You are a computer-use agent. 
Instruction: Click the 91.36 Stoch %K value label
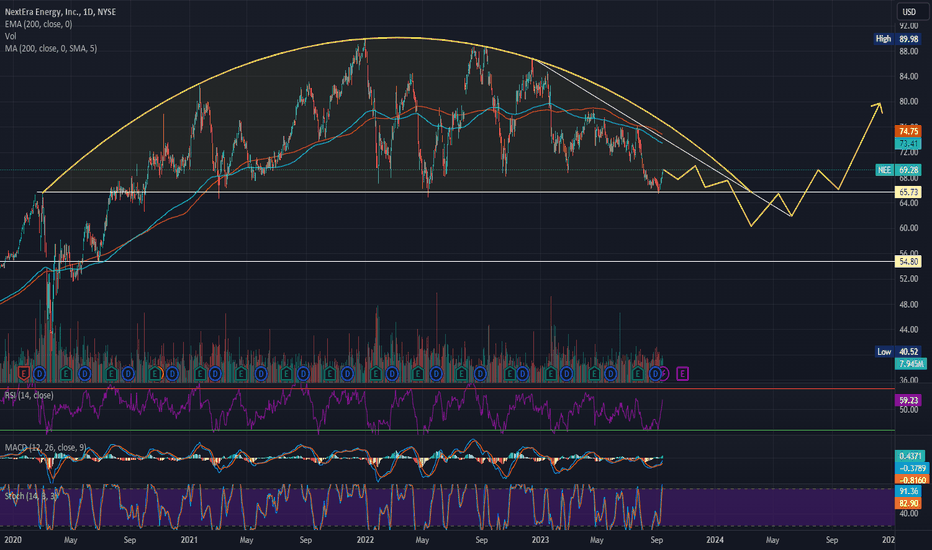(908, 491)
